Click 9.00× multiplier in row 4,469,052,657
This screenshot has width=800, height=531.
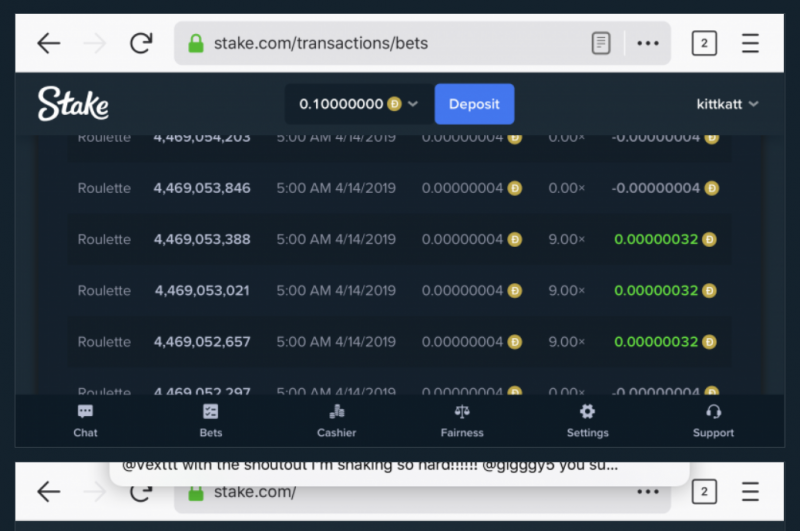pyautogui.click(x=566, y=342)
